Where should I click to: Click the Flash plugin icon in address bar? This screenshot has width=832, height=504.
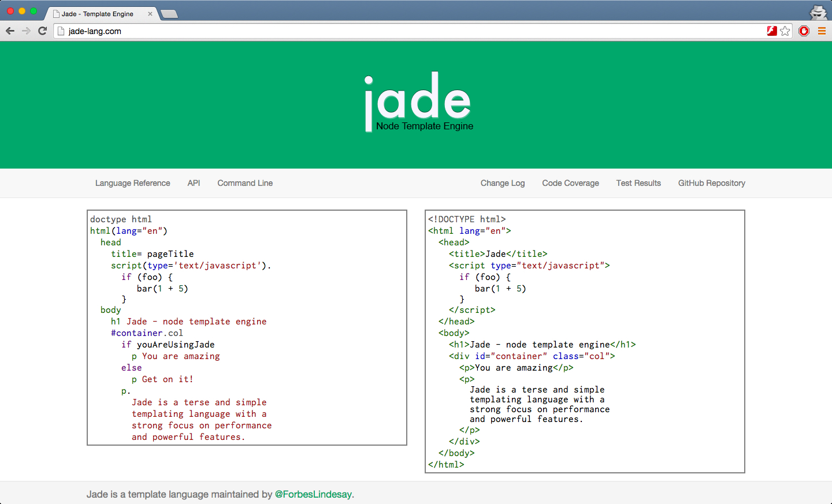(x=772, y=31)
